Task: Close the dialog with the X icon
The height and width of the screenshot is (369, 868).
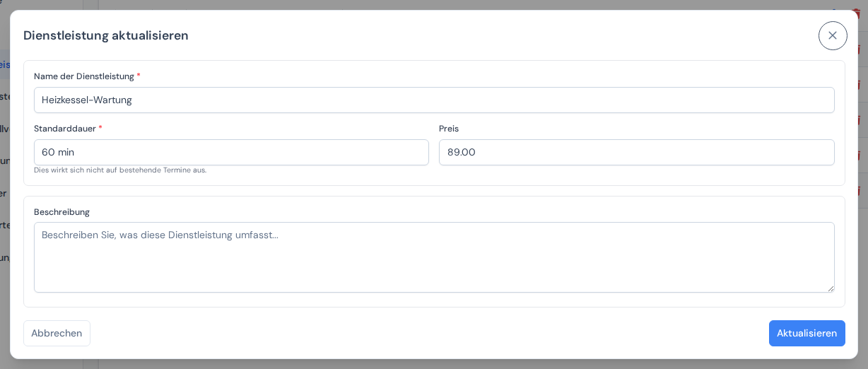Action: click(833, 35)
